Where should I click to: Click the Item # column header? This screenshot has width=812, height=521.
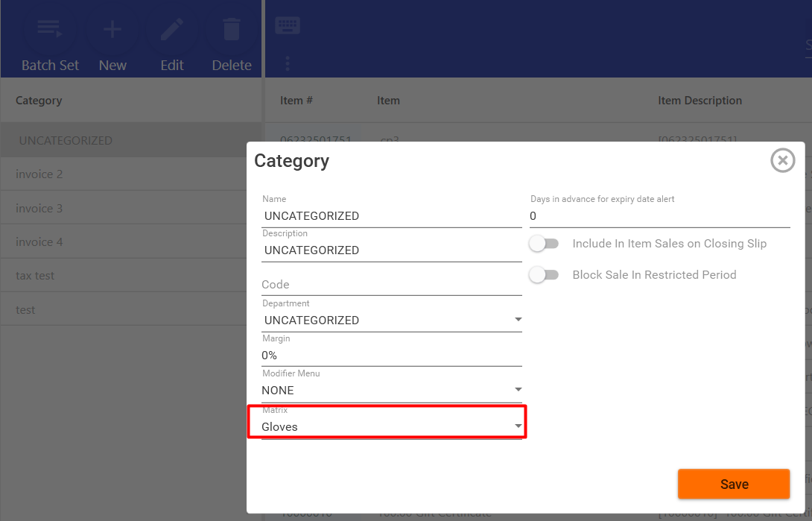pyautogui.click(x=296, y=101)
